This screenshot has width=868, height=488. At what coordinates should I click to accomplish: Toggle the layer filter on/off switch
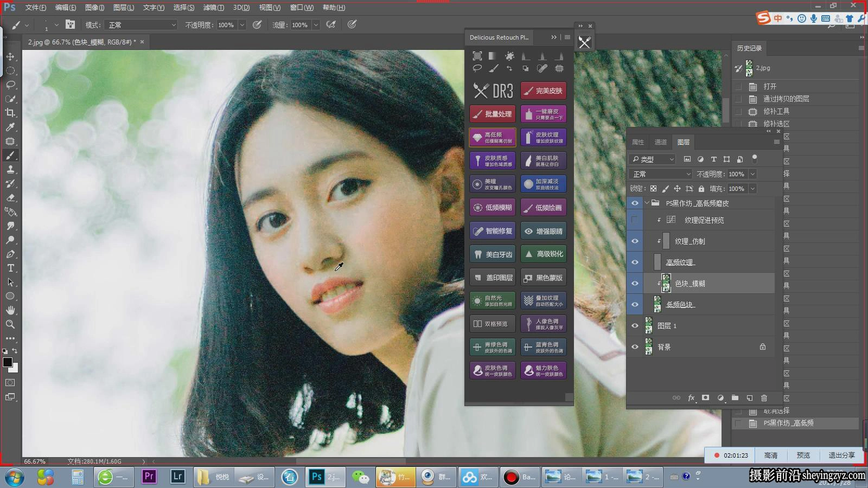coord(754,158)
